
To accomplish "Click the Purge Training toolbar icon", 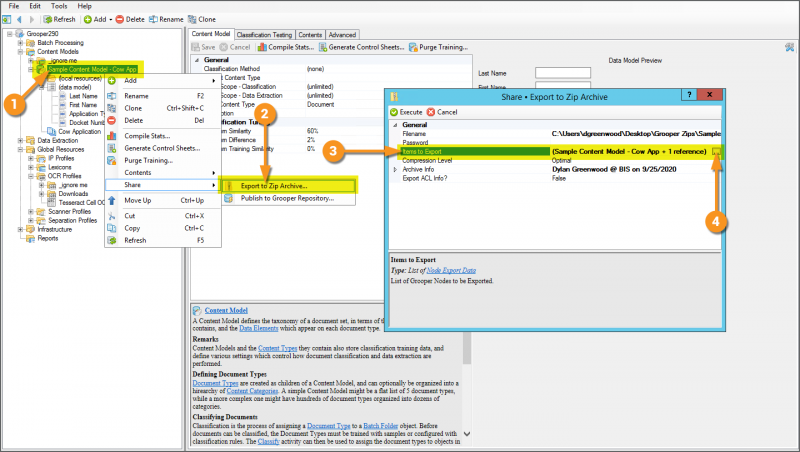I will coord(413,47).
